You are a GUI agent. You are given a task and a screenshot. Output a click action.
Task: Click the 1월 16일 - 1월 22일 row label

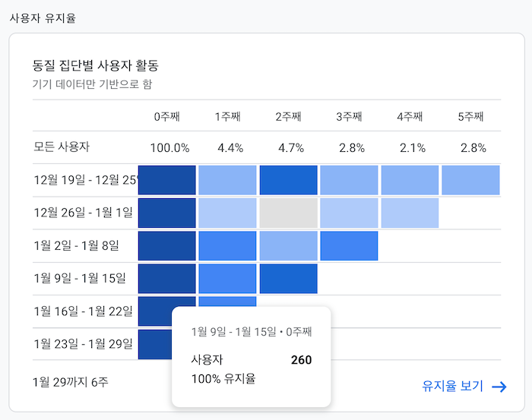click(x=83, y=311)
